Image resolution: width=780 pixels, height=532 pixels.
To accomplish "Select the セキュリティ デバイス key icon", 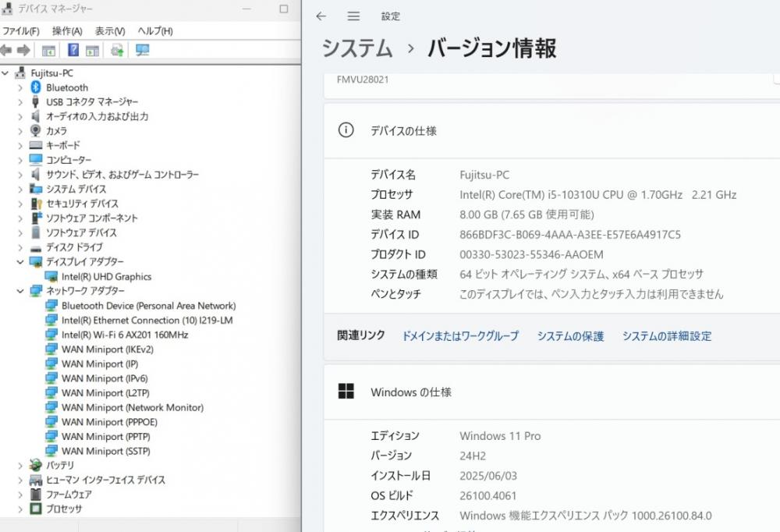I will [x=36, y=204].
